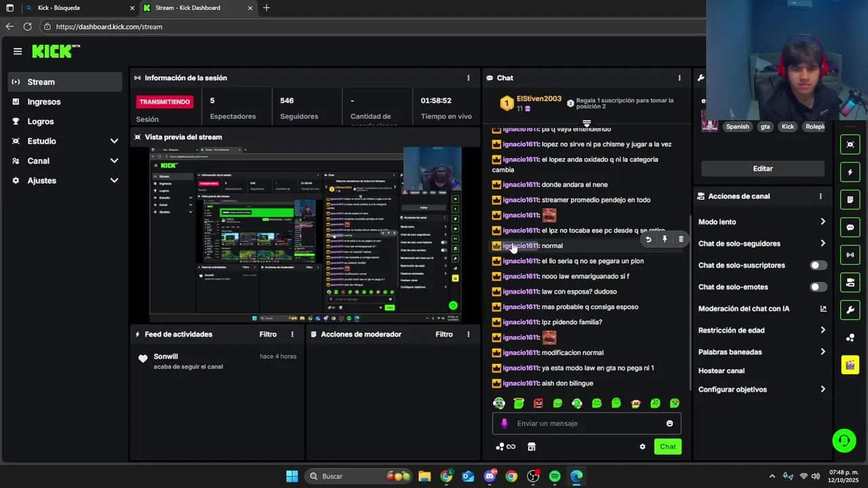
Task: Open the Feed de actividades three-dot menu
Action: 292,334
